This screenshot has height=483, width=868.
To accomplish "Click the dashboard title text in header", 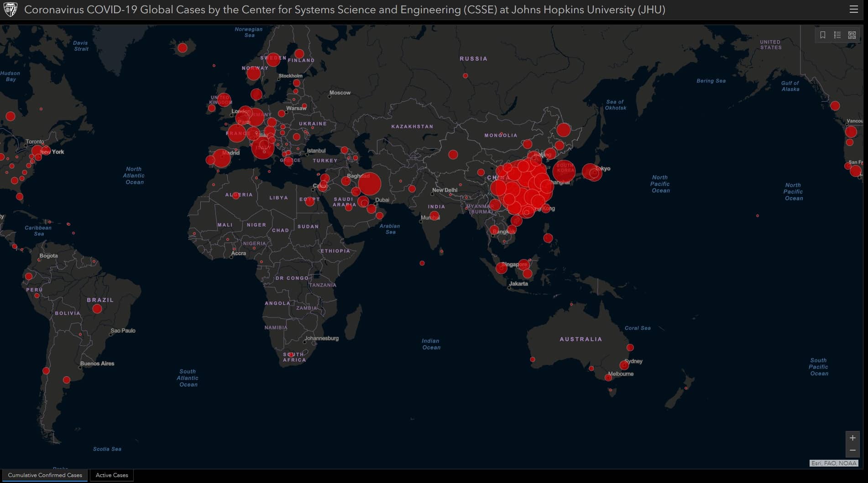I will (x=345, y=10).
